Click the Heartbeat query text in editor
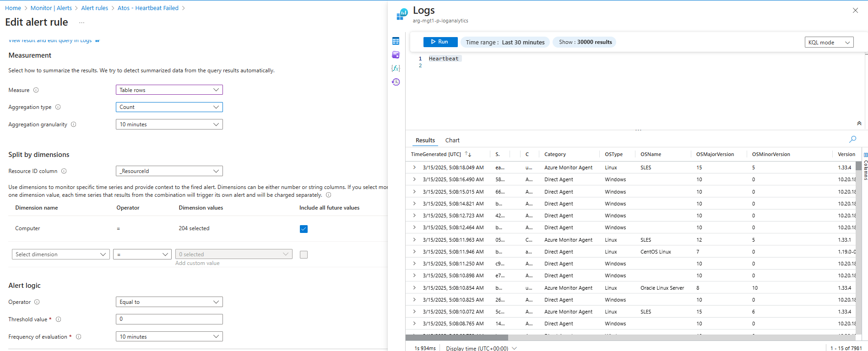This screenshot has height=351, width=868. point(444,59)
